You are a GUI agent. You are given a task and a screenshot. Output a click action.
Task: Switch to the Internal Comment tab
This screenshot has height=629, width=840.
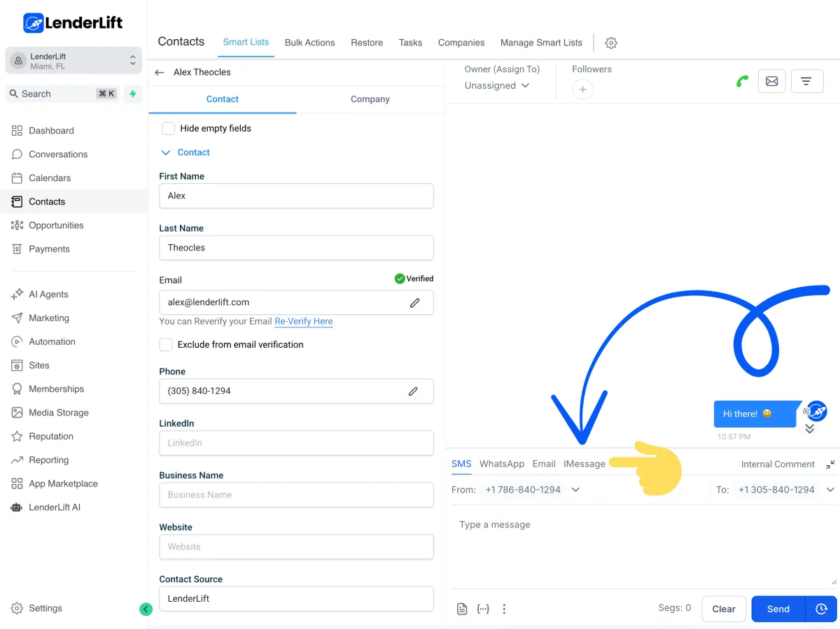tap(778, 465)
